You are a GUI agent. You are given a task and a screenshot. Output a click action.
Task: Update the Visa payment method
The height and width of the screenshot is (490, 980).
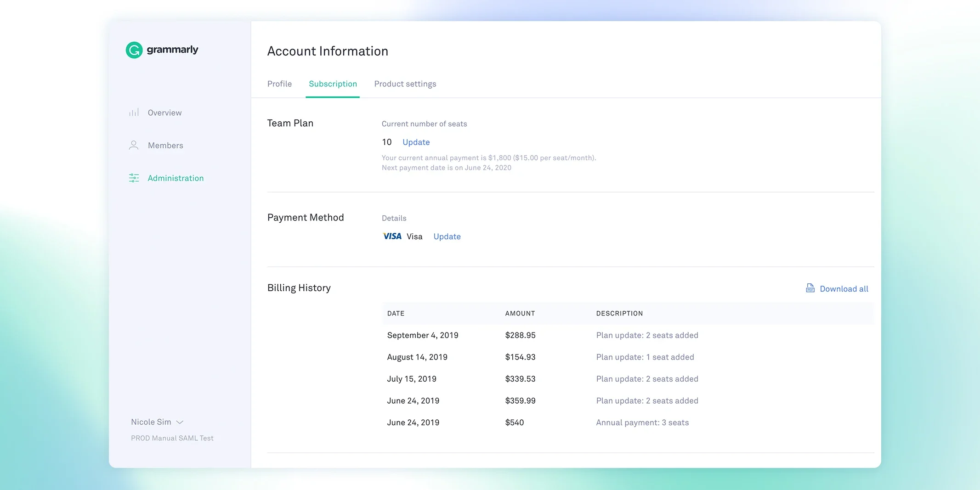point(447,237)
